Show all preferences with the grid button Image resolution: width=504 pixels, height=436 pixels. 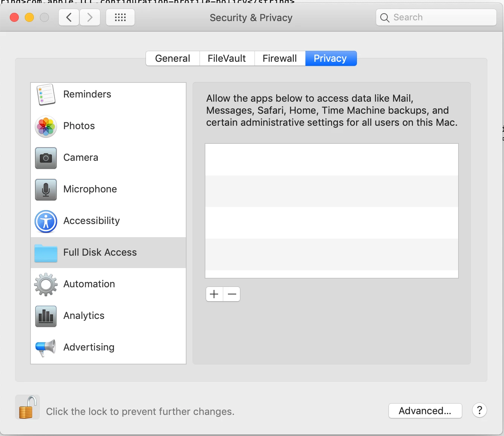point(120,17)
